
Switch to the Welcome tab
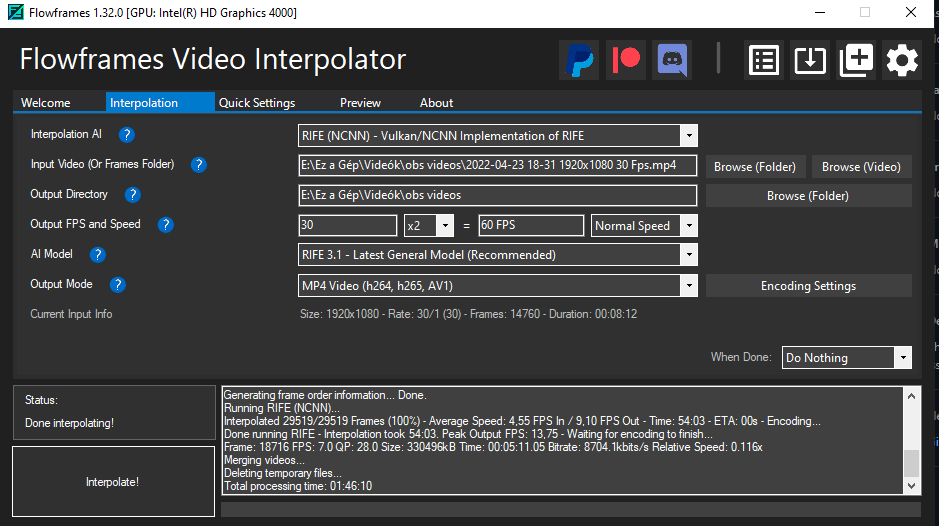(x=46, y=102)
